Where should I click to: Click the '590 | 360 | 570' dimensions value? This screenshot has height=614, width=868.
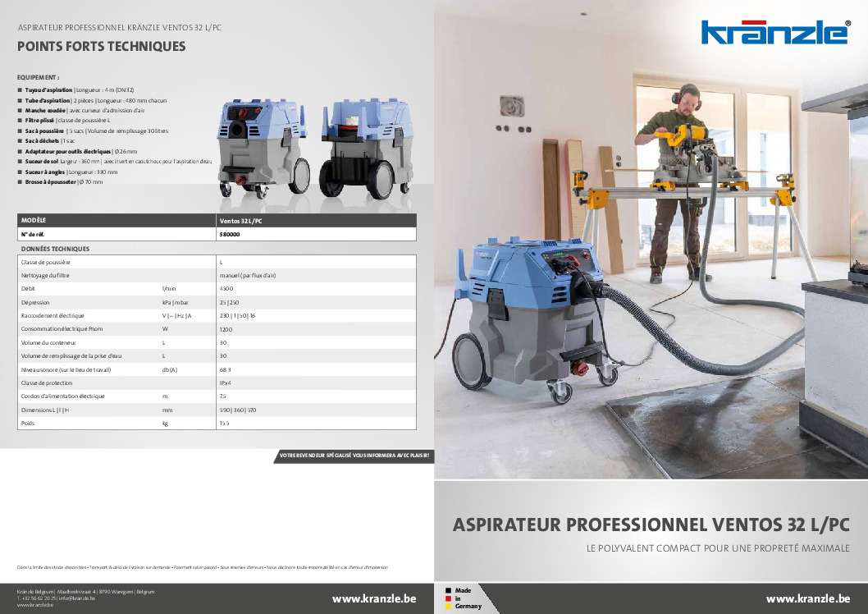(x=238, y=410)
